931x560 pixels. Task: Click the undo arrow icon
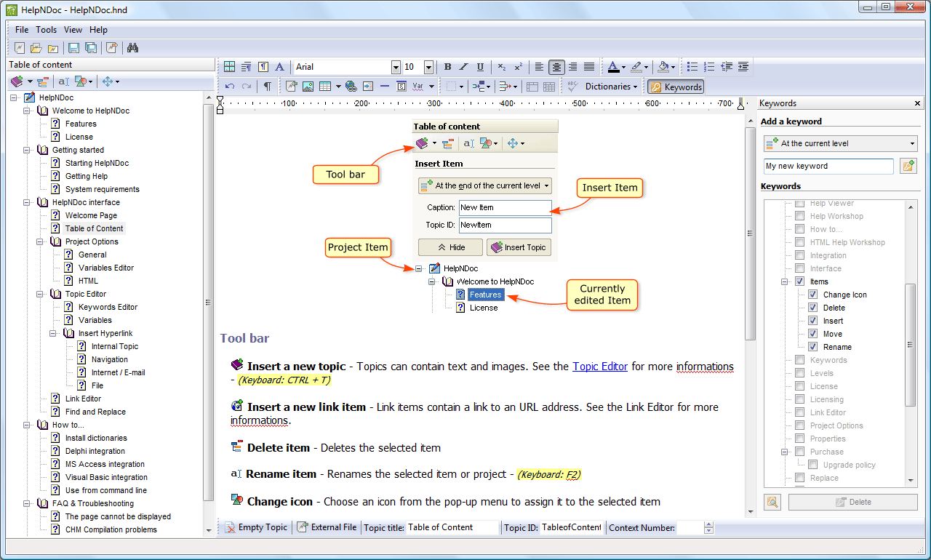(230, 87)
